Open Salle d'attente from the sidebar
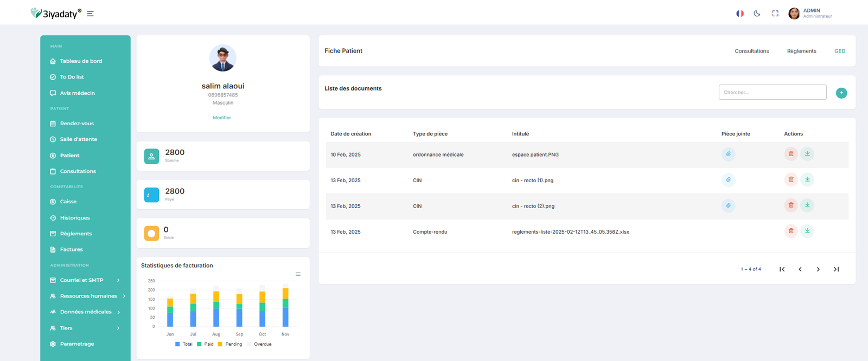The height and width of the screenshot is (361, 868). 78,139
